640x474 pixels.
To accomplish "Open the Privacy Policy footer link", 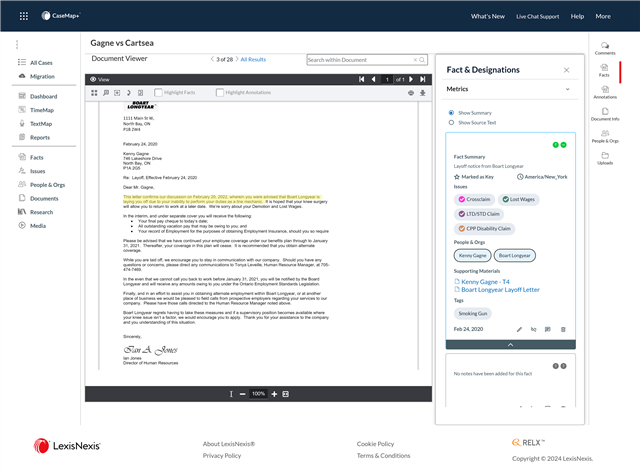I will [x=222, y=456].
